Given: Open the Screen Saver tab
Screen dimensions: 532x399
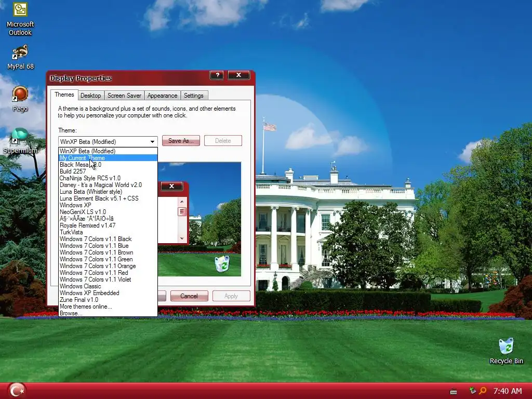Looking at the screenshot, I should click(x=124, y=96).
